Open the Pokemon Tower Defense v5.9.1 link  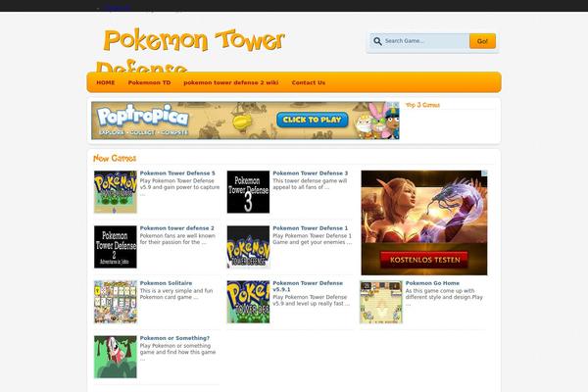[308, 286]
